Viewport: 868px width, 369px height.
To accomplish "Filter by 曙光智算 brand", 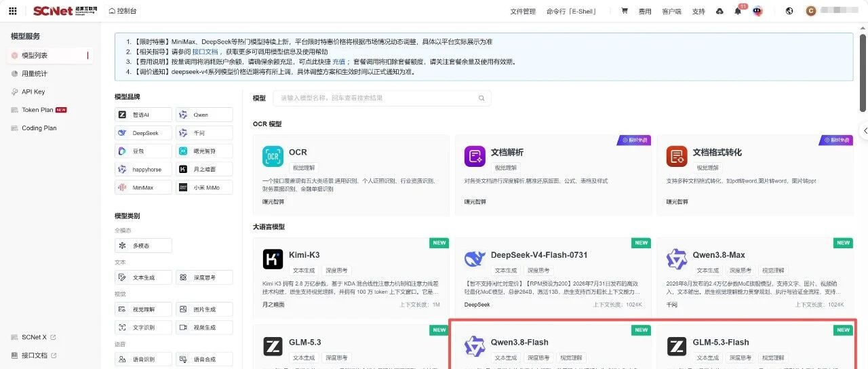I will [204, 151].
